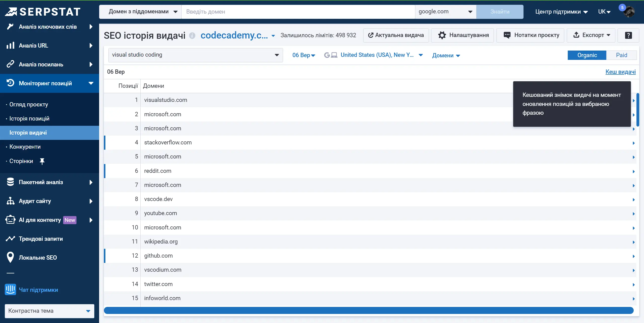Open the Домен з піддоменами dropdown
The height and width of the screenshot is (323, 644).
[x=140, y=12]
